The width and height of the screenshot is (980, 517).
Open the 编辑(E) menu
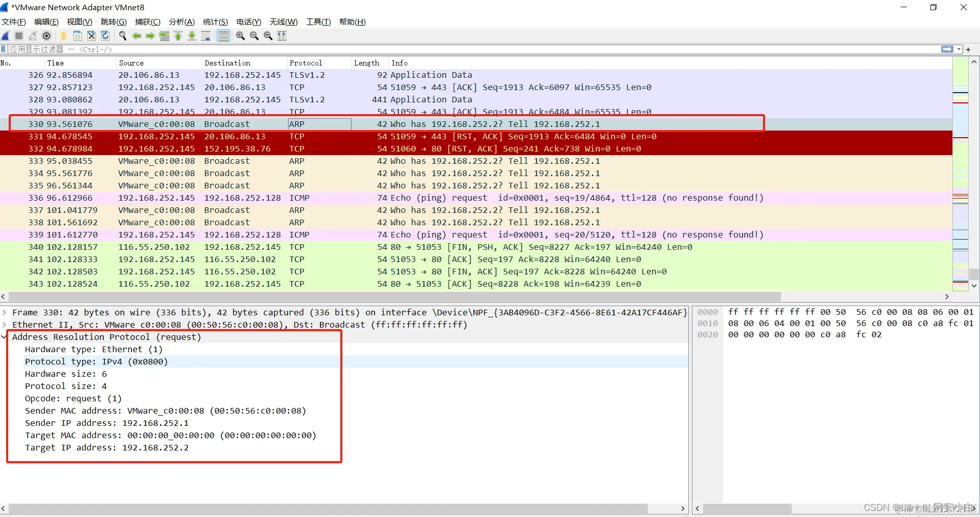tap(47, 22)
